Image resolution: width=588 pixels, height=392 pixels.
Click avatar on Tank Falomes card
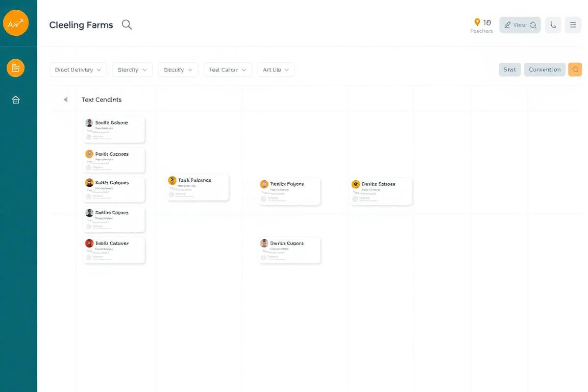click(x=172, y=180)
